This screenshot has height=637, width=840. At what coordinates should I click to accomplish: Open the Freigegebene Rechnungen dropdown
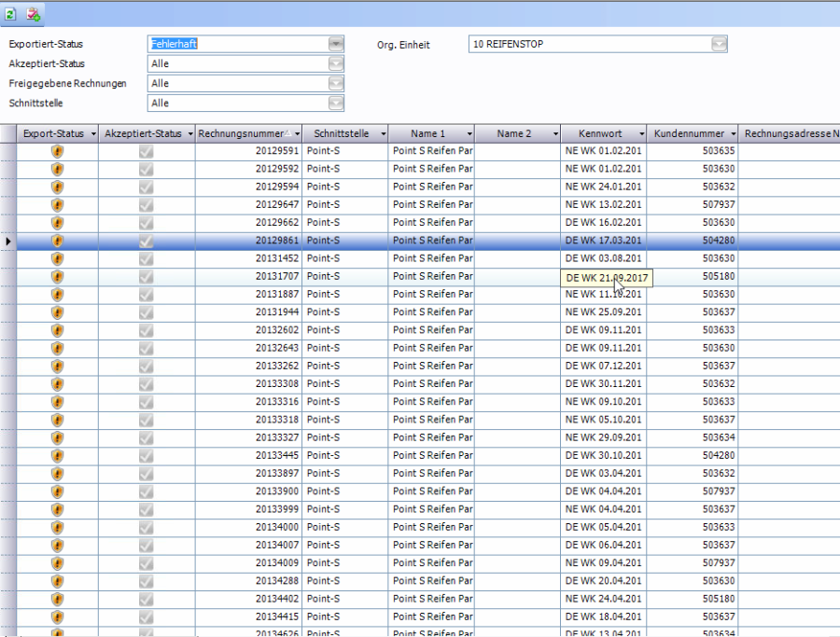coord(336,84)
